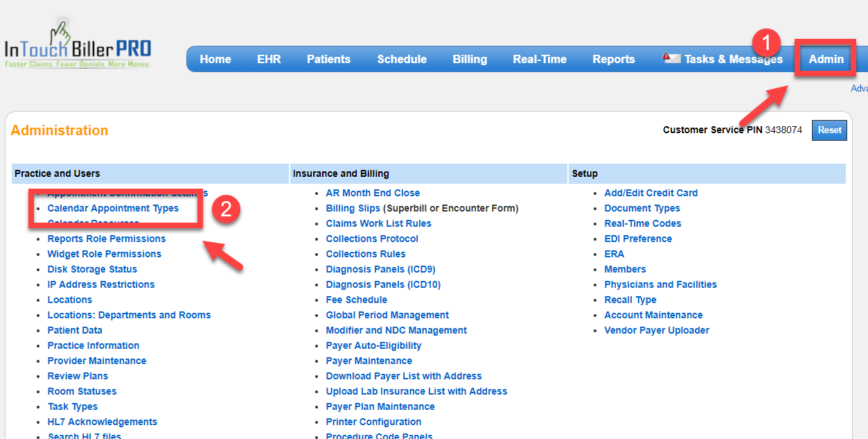Open Reports Role Permissions

click(107, 239)
